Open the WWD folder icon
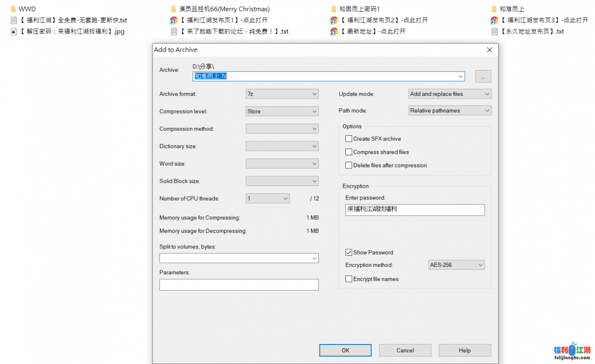 tap(13, 9)
